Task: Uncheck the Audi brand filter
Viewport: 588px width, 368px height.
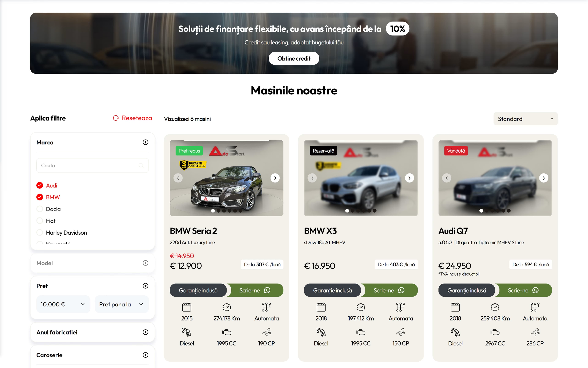Action: pos(40,186)
